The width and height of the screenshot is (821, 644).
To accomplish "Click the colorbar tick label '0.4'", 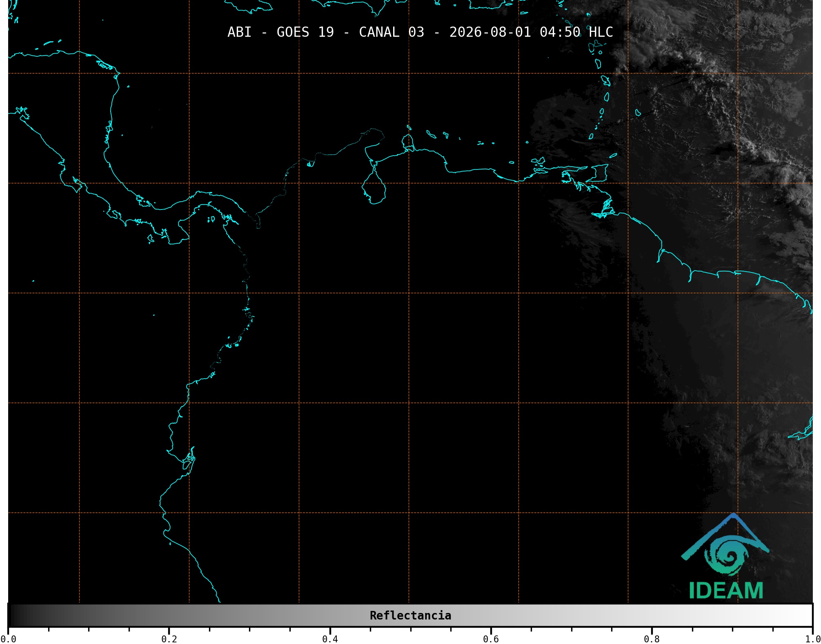I will pos(330,639).
